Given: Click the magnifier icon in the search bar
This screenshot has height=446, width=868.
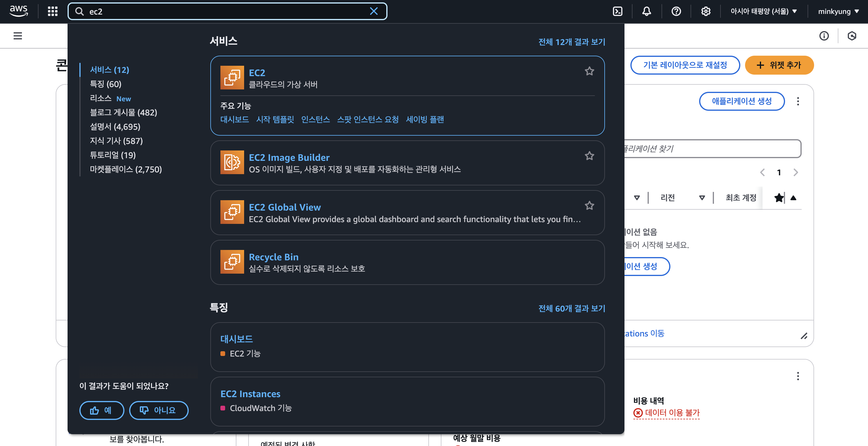Looking at the screenshot, I should click(79, 12).
